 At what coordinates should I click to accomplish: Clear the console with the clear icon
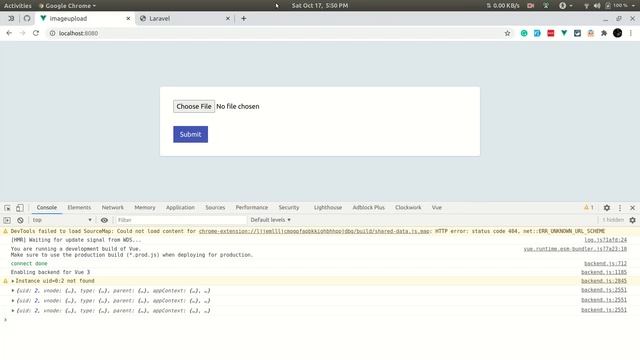20,220
